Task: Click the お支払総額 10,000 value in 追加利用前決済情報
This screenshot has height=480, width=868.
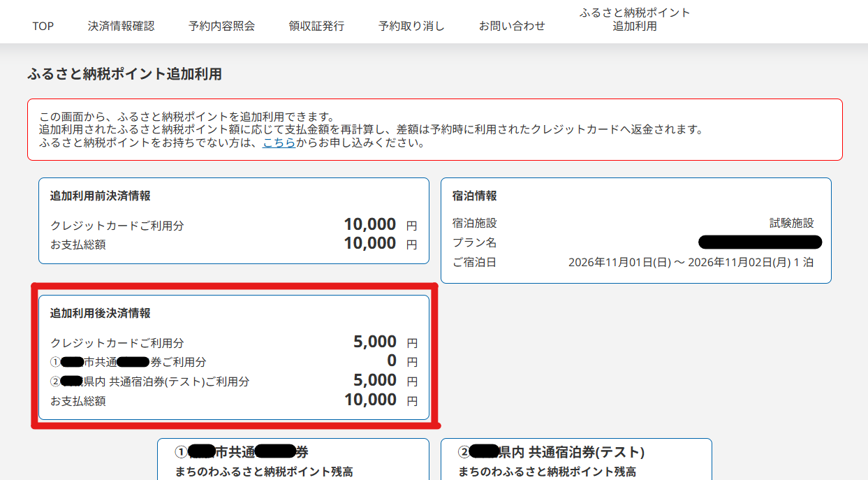Action: (x=369, y=243)
